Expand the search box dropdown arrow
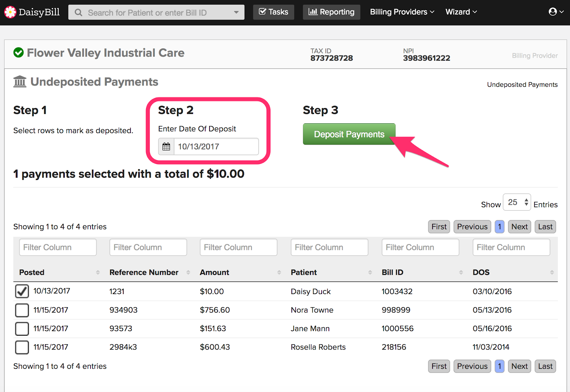This screenshot has width=570, height=392. (x=236, y=12)
